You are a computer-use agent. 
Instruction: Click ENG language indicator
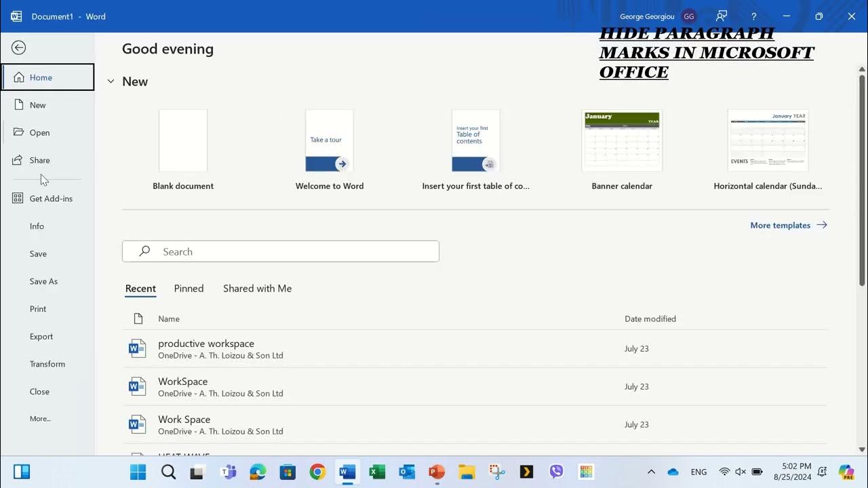click(698, 472)
